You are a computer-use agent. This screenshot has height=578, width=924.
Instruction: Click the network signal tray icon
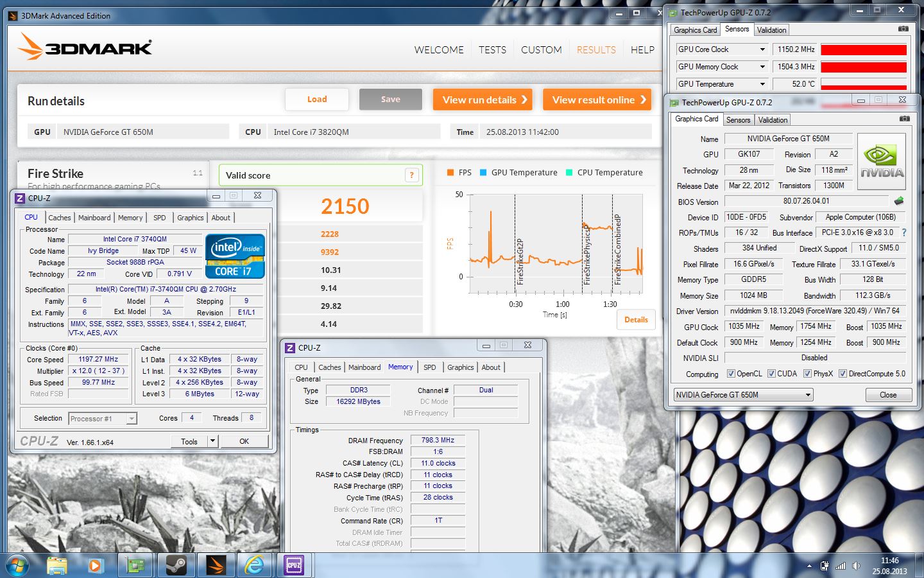pyautogui.click(x=841, y=566)
